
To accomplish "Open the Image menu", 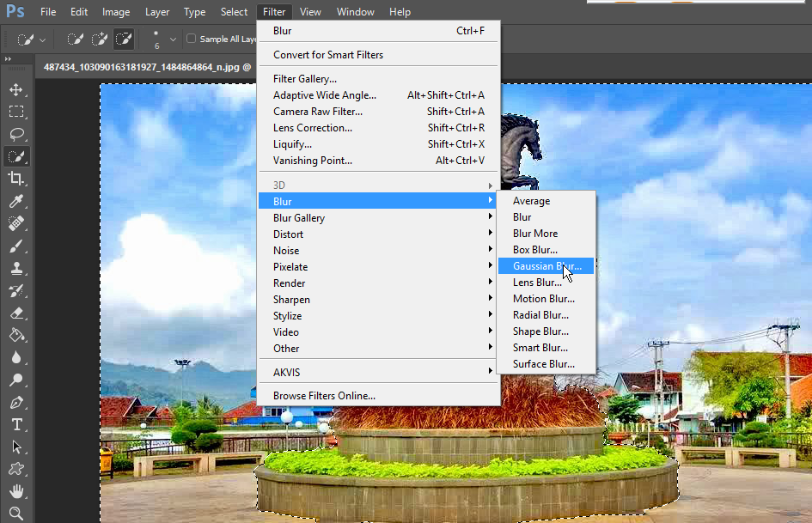I will [x=116, y=11].
